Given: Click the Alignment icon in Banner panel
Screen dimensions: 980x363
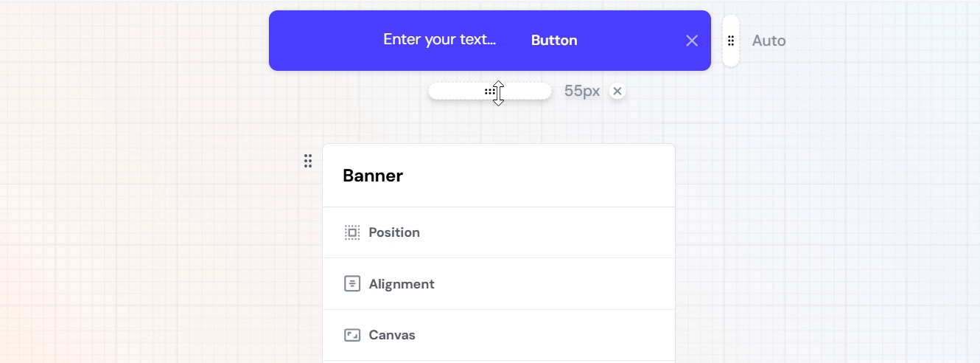Looking at the screenshot, I should pos(352,284).
